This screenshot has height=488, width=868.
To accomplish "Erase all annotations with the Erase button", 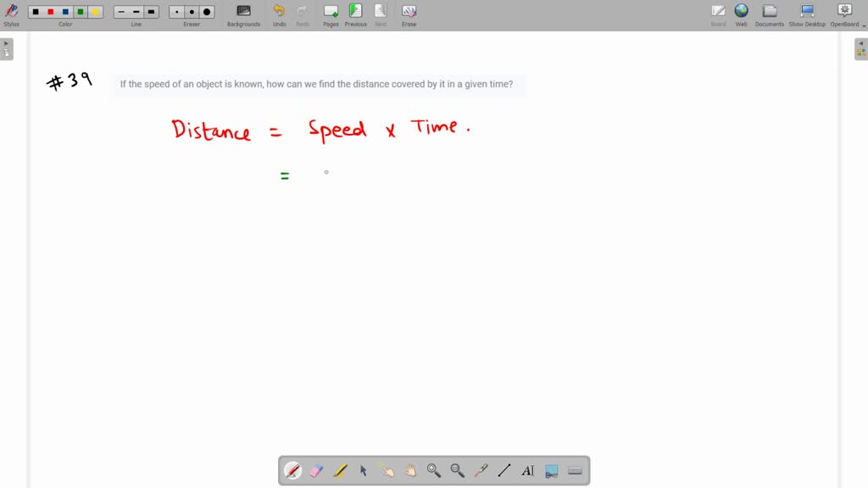I will coord(409,13).
